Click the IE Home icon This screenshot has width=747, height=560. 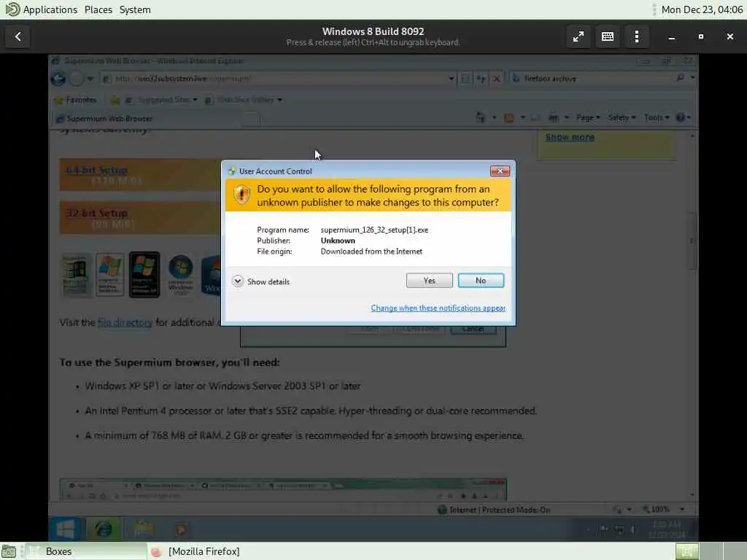tap(480, 117)
